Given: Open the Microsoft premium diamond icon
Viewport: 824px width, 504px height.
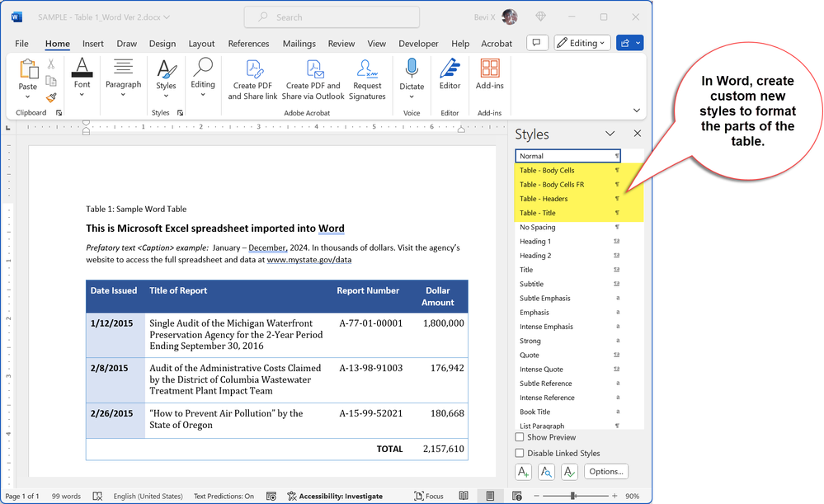Looking at the screenshot, I should [x=541, y=16].
